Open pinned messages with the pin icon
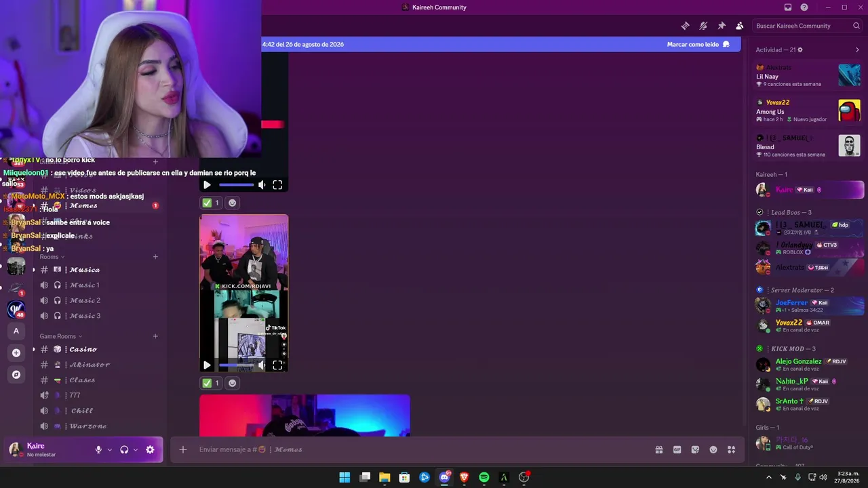The width and height of the screenshot is (868, 488). point(722,26)
